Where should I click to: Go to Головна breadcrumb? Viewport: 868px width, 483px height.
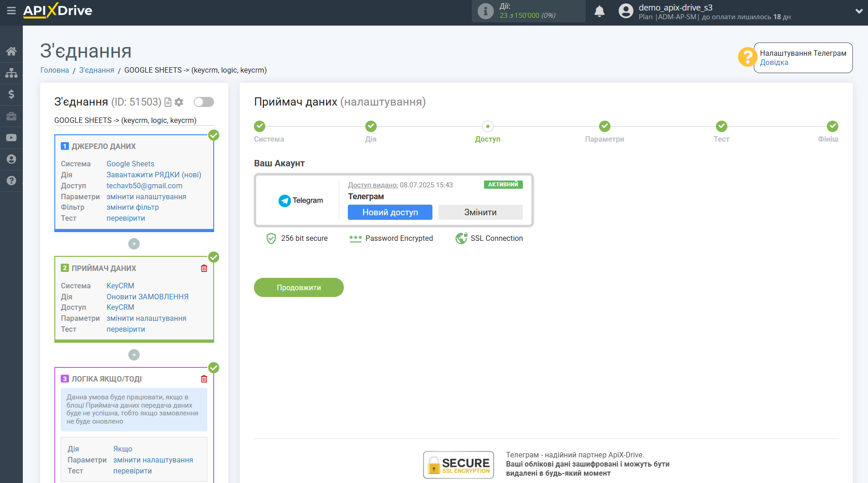[x=55, y=70]
